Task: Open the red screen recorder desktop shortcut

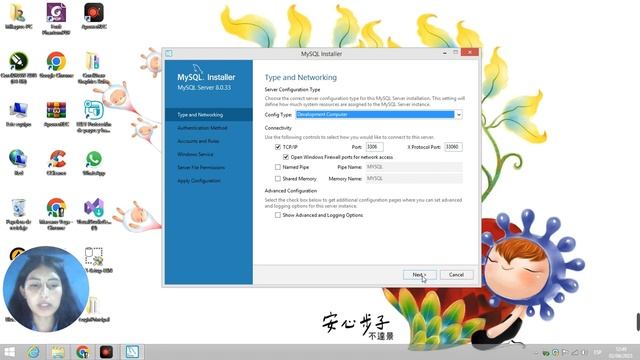Action: click(x=94, y=16)
